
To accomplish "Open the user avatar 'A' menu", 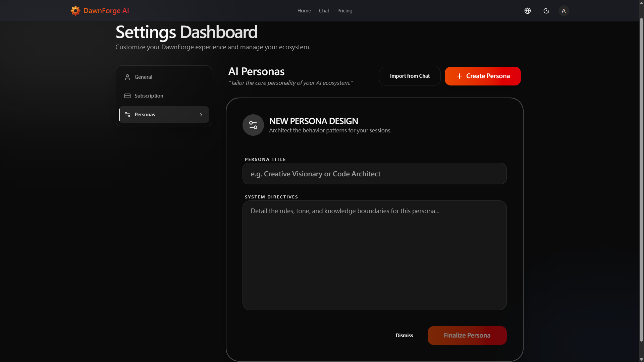I will (564, 11).
